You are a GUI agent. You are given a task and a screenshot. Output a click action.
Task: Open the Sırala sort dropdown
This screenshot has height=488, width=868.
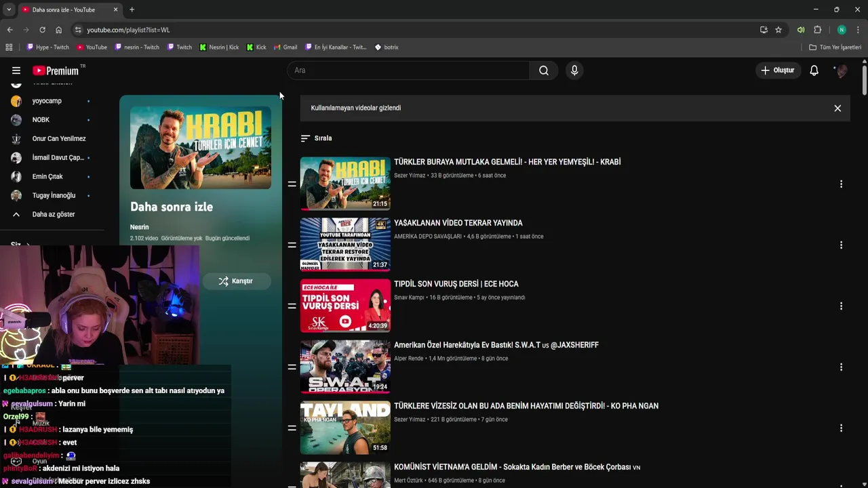pyautogui.click(x=316, y=138)
